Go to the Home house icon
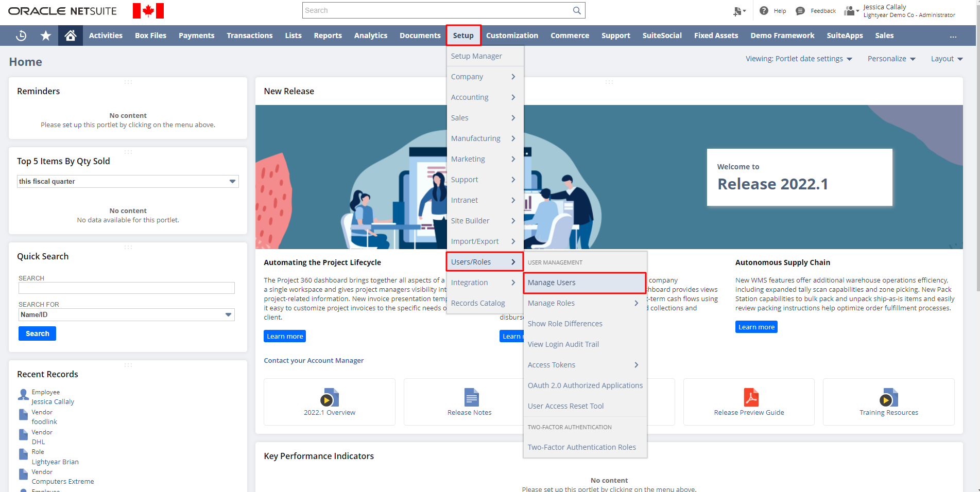This screenshot has width=980, height=492. click(71, 36)
